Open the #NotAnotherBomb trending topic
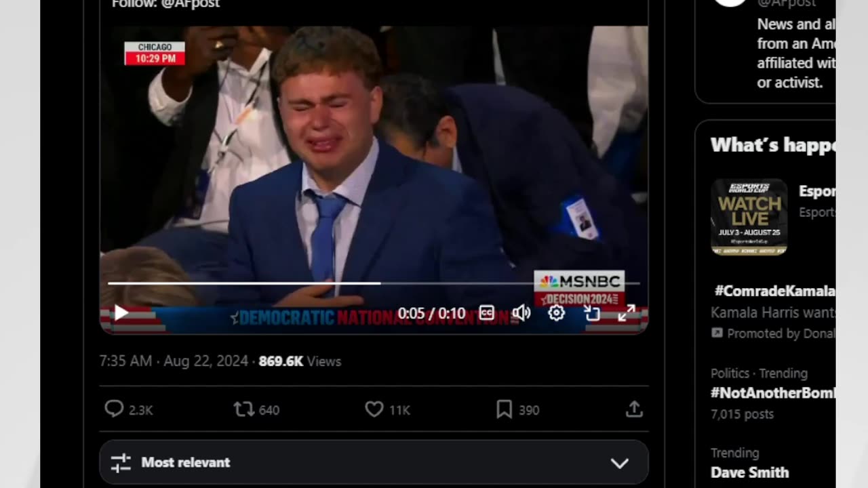Viewport: 868px width, 488px height. click(x=772, y=393)
